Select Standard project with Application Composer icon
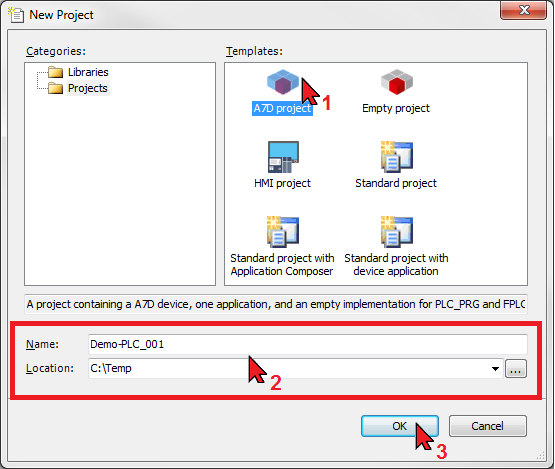Image resolution: width=555 pixels, height=469 pixels. click(x=283, y=231)
